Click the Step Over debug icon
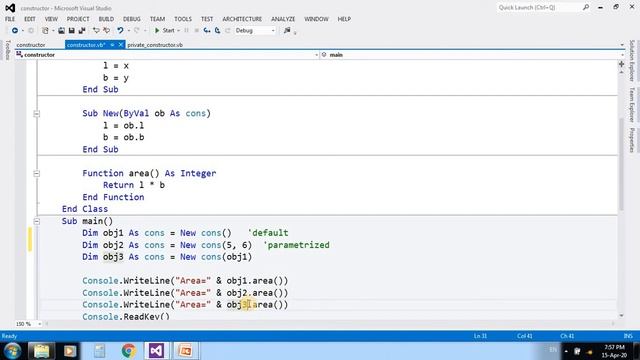The height and width of the screenshot is (360, 640). tap(218, 31)
